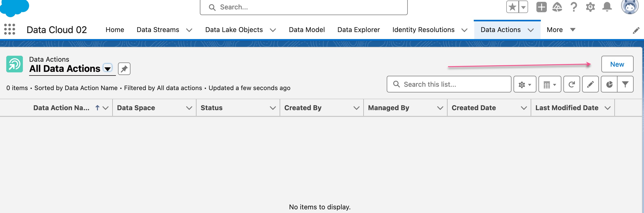644x213 pixels.
Task: Focus the Search this list field
Action: point(449,84)
